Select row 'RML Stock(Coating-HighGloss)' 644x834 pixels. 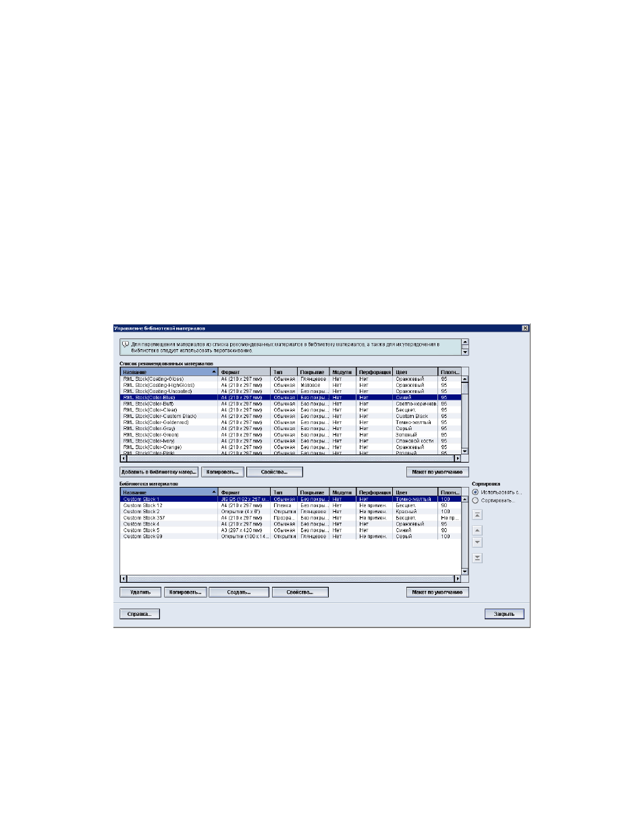coord(290,385)
